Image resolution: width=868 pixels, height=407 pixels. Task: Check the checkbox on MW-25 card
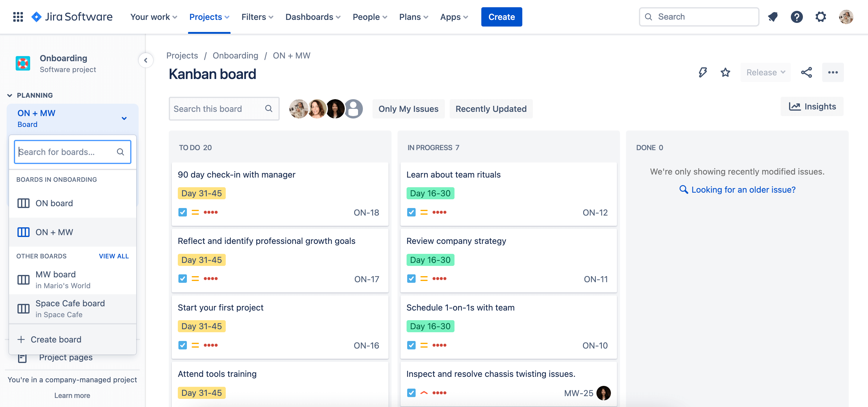click(x=411, y=393)
